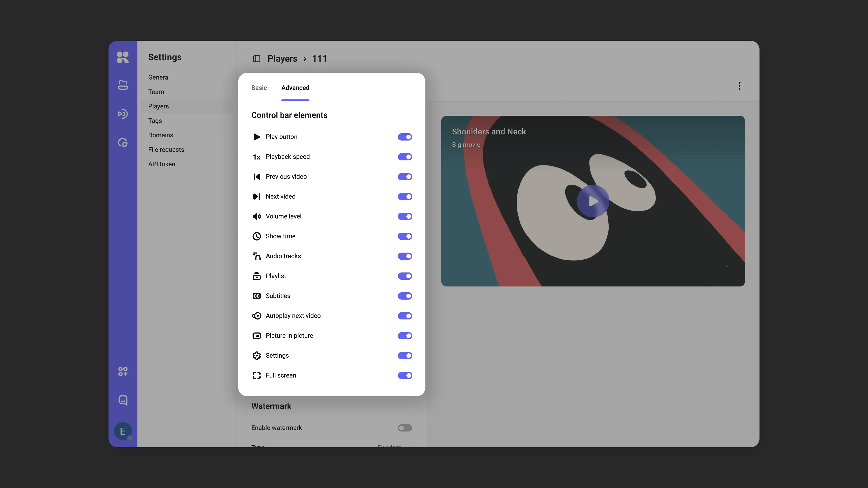Open the chat support icon in the sidebar

click(123, 400)
